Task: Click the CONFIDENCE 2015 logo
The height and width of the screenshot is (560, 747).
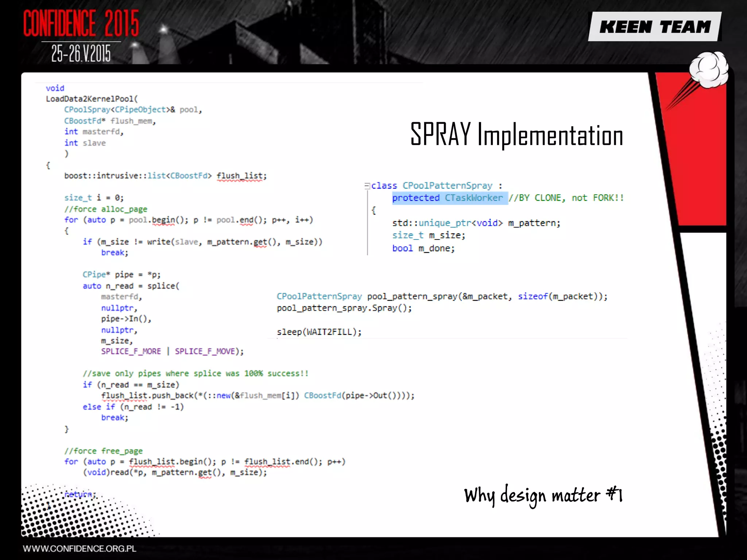Action: 81,23
